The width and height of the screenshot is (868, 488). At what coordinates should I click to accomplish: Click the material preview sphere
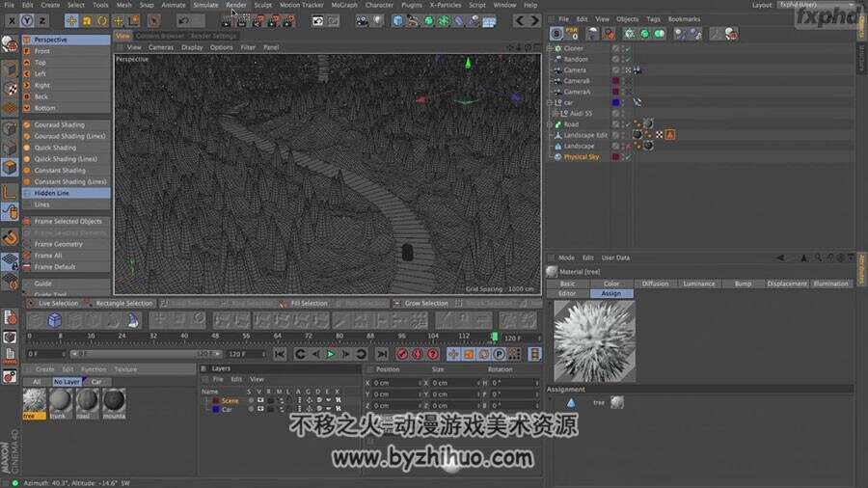point(594,341)
